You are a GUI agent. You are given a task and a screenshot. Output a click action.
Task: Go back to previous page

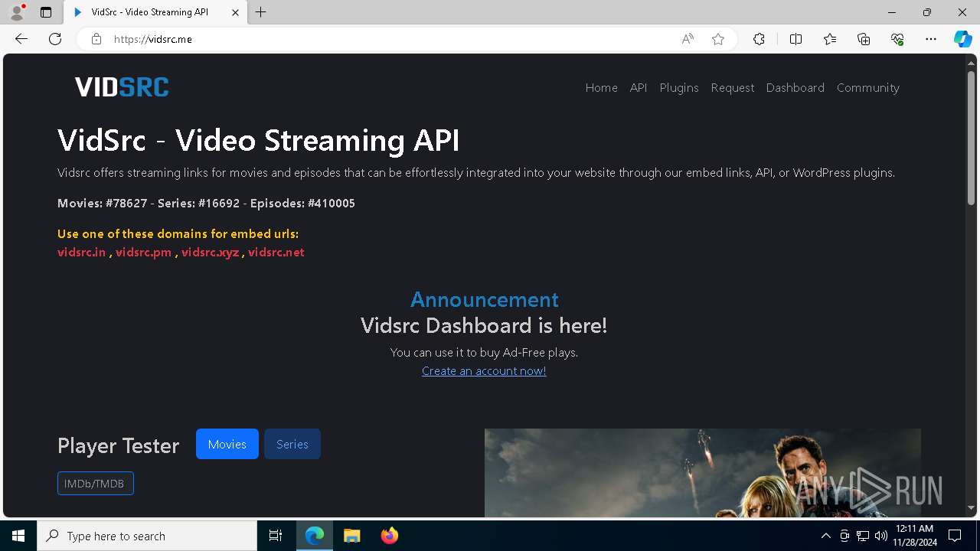[21, 39]
